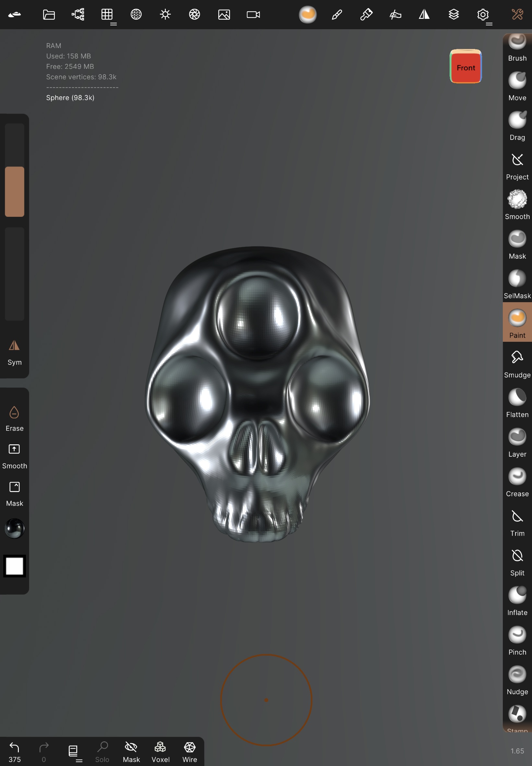Select the Split tool
The width and height of the screenshot is (532, 766).
pos(517,561)
